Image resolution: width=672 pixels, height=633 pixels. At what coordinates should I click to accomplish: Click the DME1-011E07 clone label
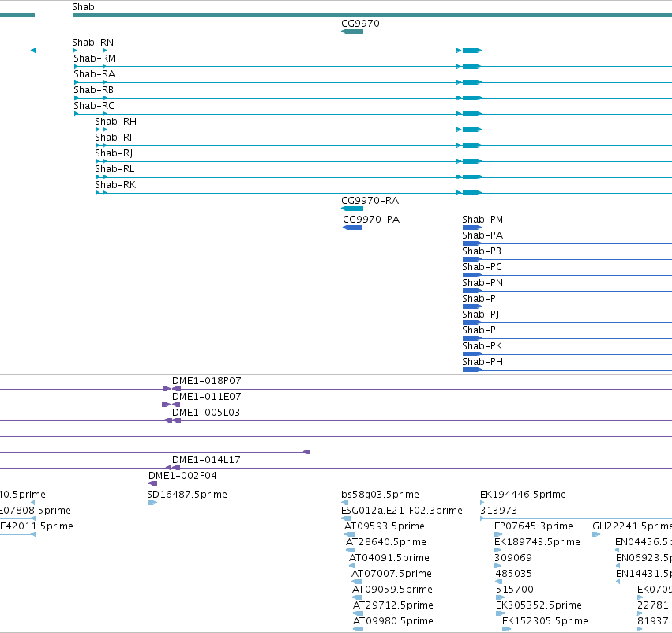[x=207, y=398]
